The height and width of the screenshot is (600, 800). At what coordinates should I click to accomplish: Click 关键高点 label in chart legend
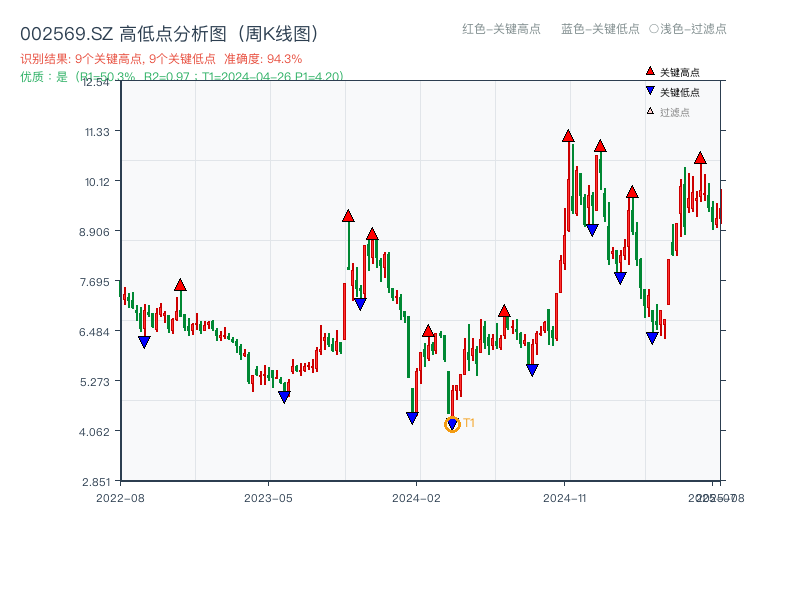point(680,72)
